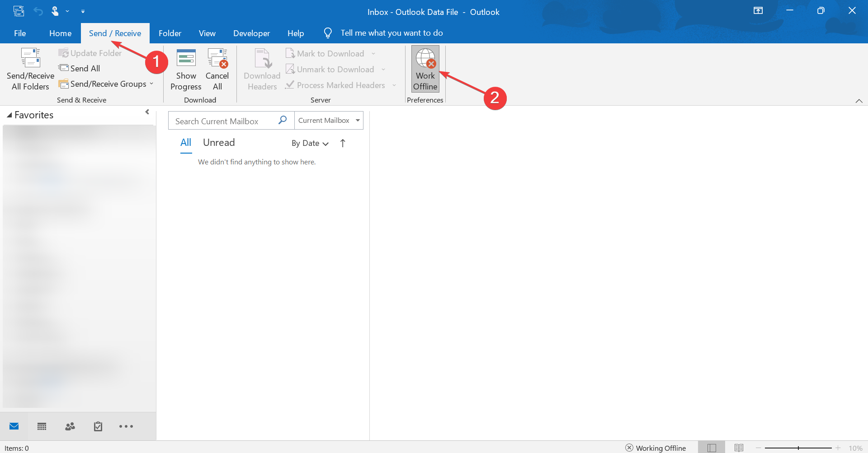The image size is (868, 453).
Task: Switch to the Developer ribbon tab
Action: pyautogui.click(x=251, y=33)
